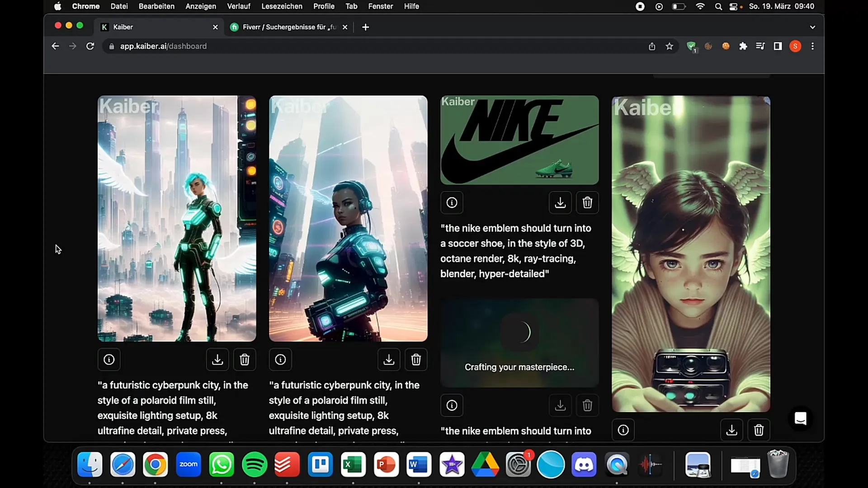Image resolution: width=868 pixels, height=488 pixels.
Task: Open the Anzeigen menu
Action: 201,6
